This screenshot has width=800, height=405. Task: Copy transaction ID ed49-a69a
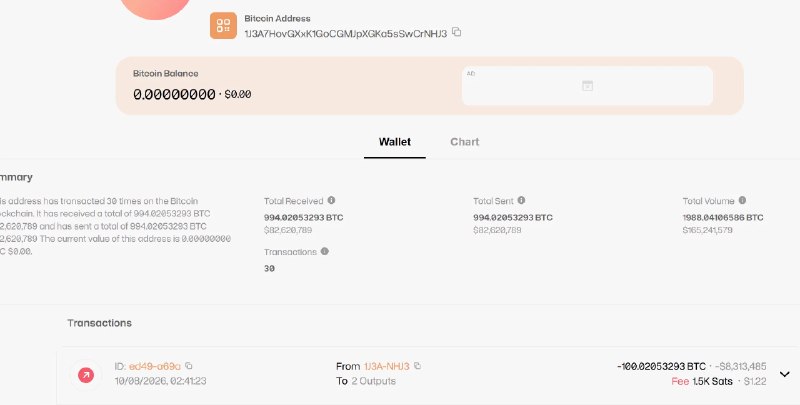189,366
